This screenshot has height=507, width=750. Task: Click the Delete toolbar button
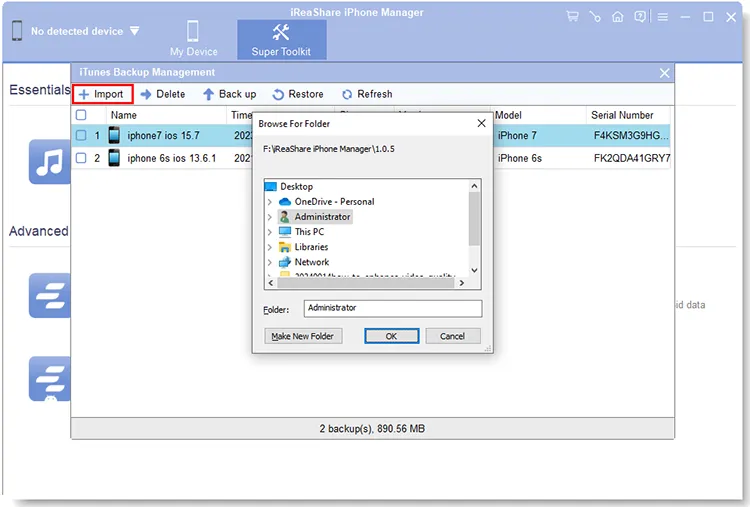[x=163, y=94]
